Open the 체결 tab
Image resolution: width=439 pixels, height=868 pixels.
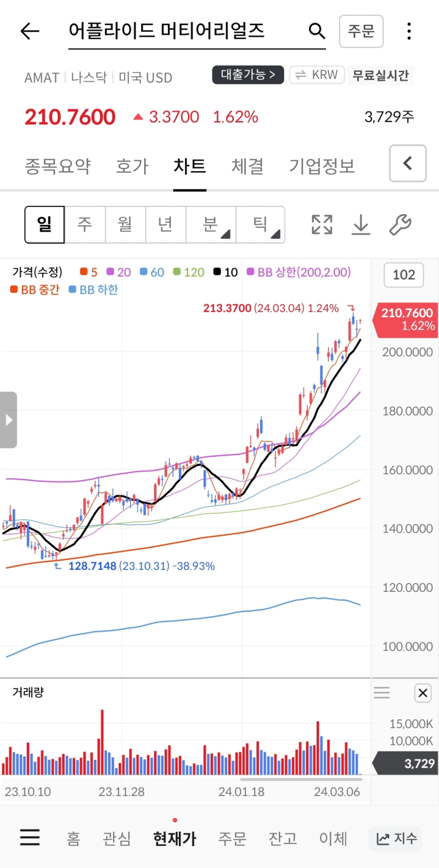pyautogui.click(x=247, y=166)
